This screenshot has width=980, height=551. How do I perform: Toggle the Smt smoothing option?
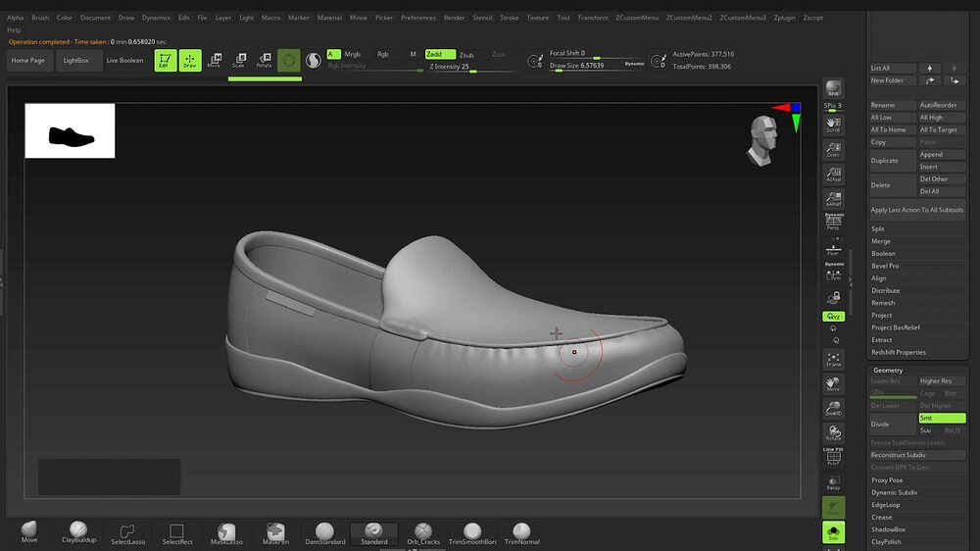(x=941, y=418)
